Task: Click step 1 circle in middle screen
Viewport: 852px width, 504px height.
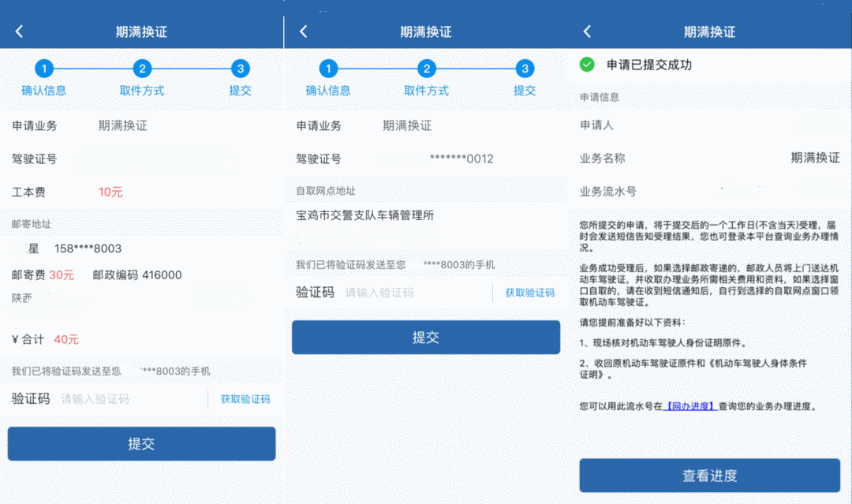Action: 329,69
